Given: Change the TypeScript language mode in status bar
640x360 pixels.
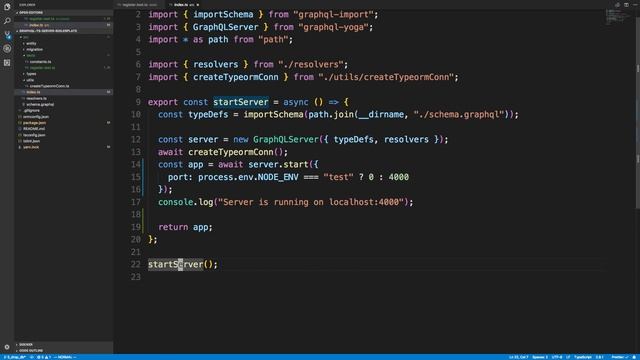Looking at the screenshot, I should click(x=583, y=357).
